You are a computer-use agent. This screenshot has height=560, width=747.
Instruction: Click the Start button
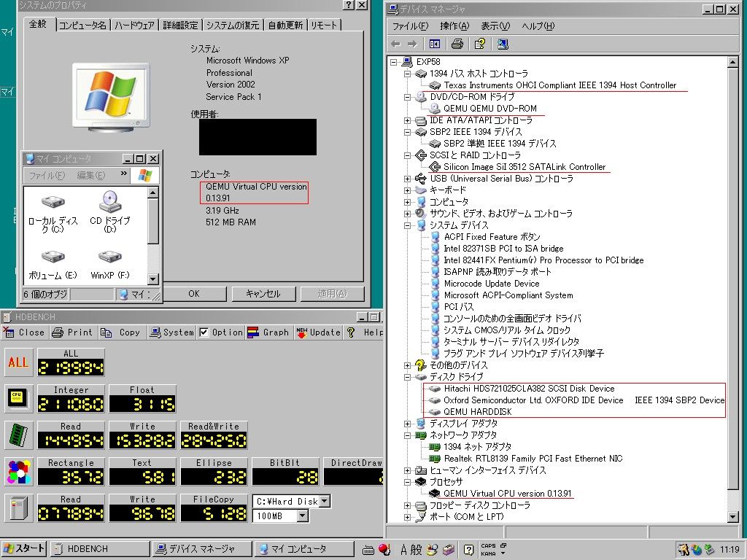click(x=24, y=549)
